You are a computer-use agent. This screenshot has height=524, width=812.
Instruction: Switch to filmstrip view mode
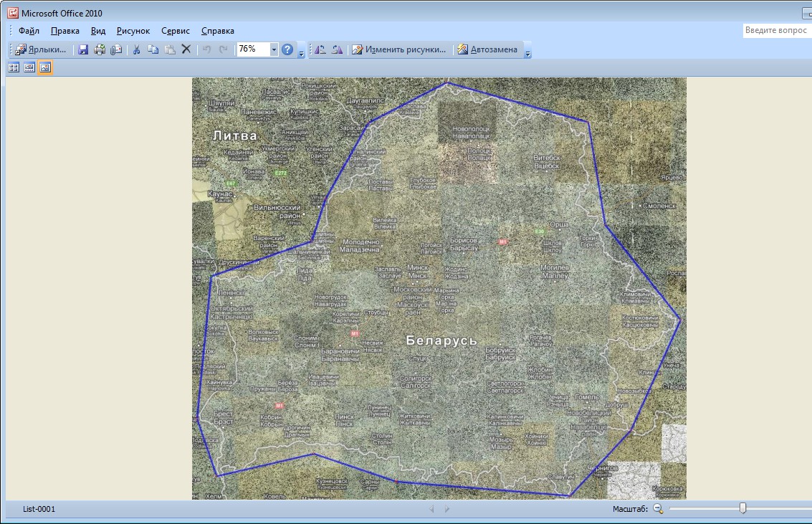point(29,67)
